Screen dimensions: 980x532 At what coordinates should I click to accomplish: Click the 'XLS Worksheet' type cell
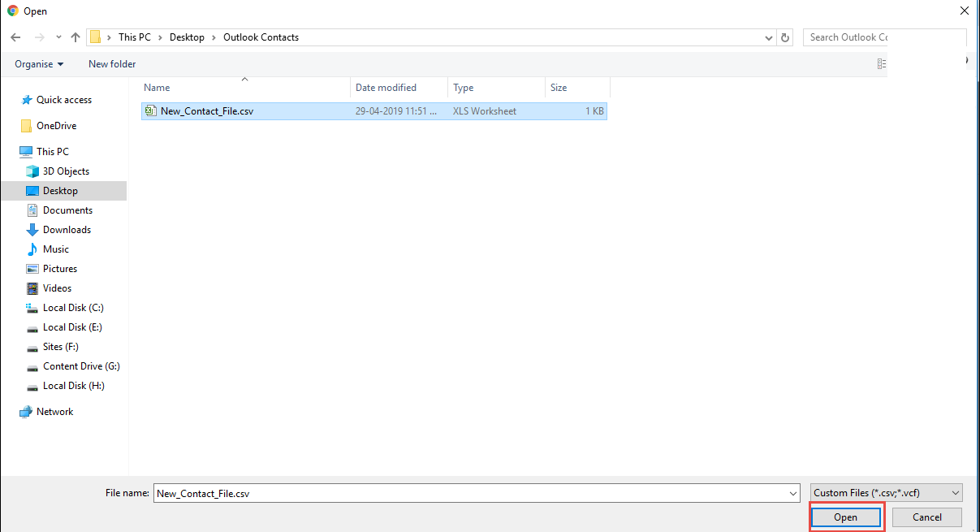pyautogui.click(x=485, y=111)
